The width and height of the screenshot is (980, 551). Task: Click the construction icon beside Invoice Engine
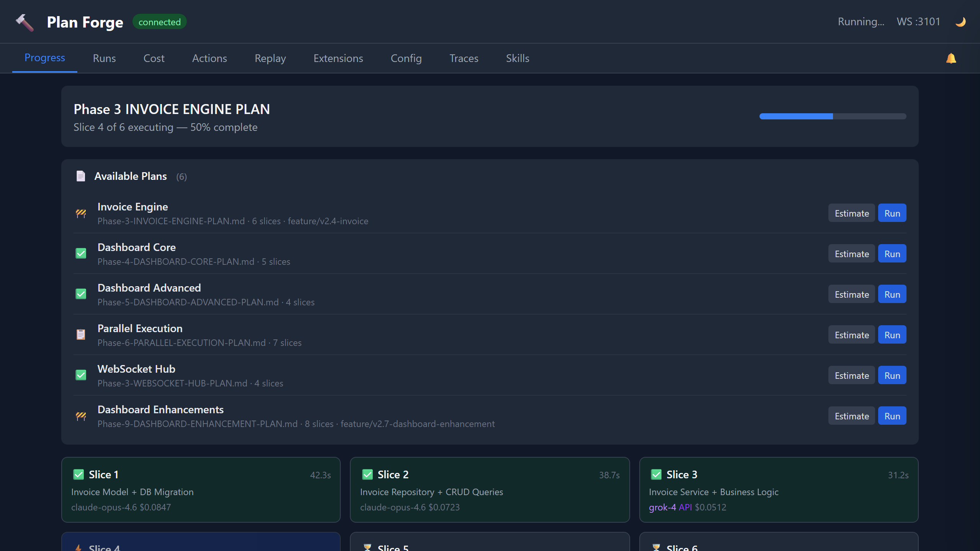81,213
